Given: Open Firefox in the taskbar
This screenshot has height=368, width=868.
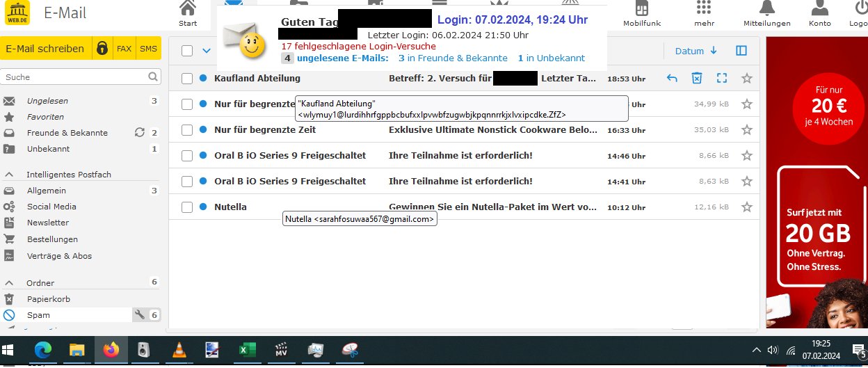Looking at the screenshot, I should pos(110,350).
